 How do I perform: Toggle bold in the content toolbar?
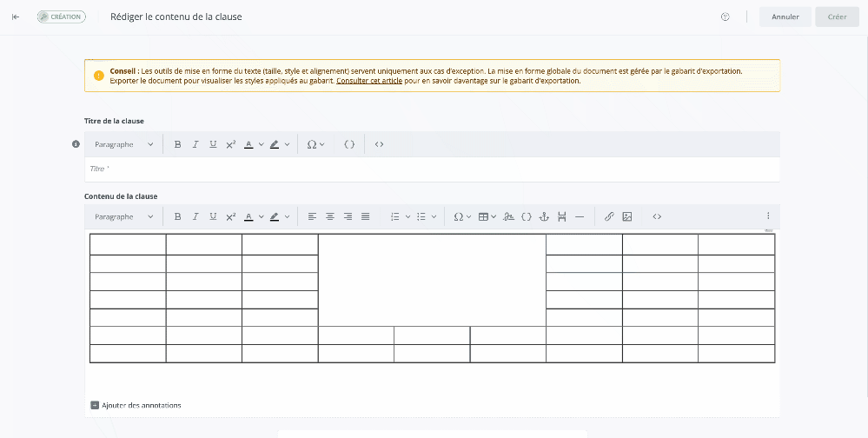177,216
